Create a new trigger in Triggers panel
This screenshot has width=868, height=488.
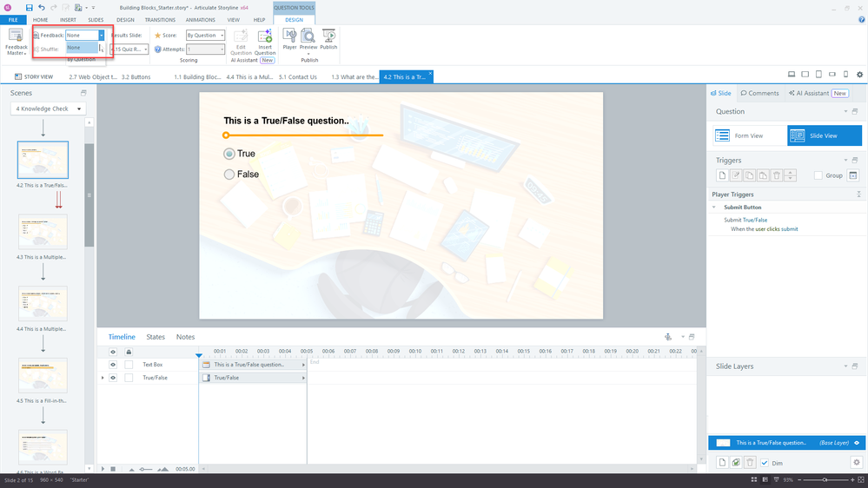[x=721, y=175]
